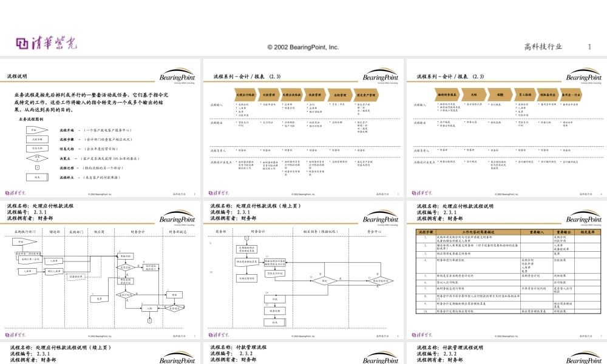Click the 流程开端 legend label
Viewport: 607px width, 364px height.
(x=67, y=130)
